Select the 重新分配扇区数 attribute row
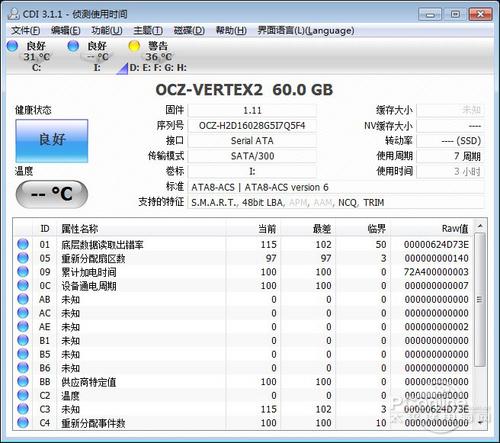The image size is (500, 443). click(x=243, y=258)
